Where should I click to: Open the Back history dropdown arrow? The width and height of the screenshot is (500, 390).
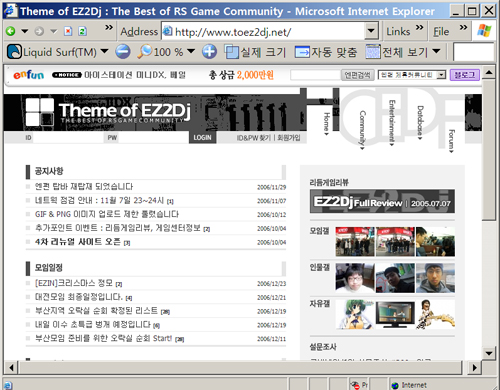click(25, 31)
